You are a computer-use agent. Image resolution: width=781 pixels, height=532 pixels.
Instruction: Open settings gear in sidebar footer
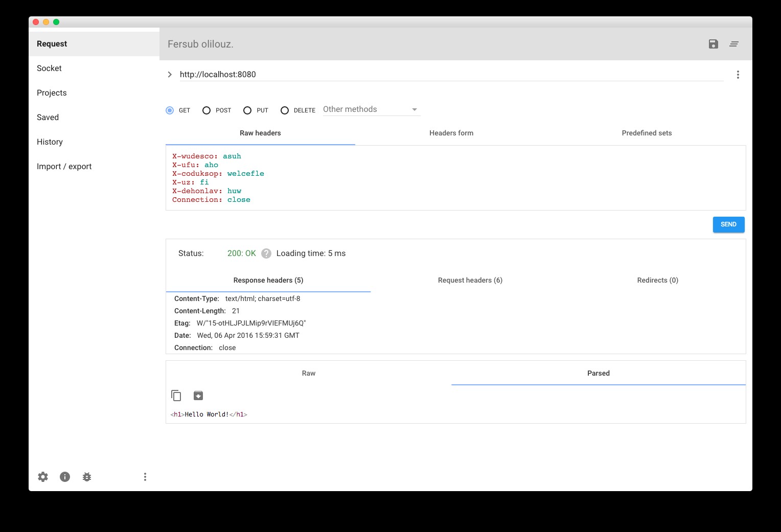click(43, 477)
